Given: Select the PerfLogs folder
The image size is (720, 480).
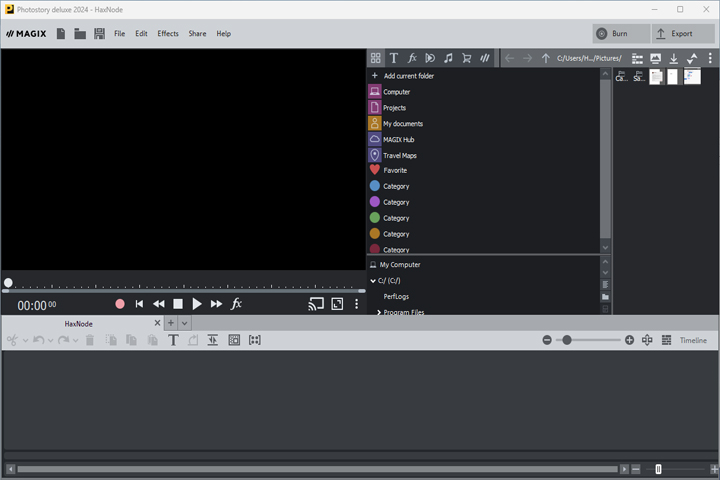Looking at the screenshot, I should click(396, 297).
